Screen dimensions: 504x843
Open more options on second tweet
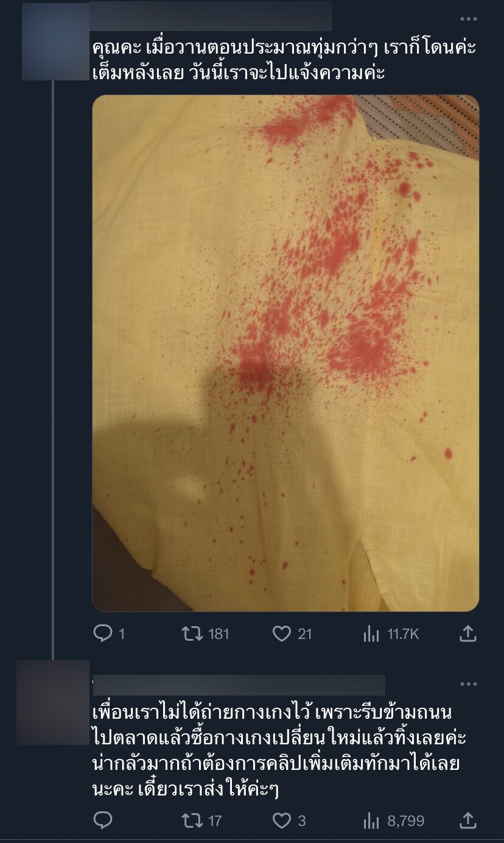(468, 684)
